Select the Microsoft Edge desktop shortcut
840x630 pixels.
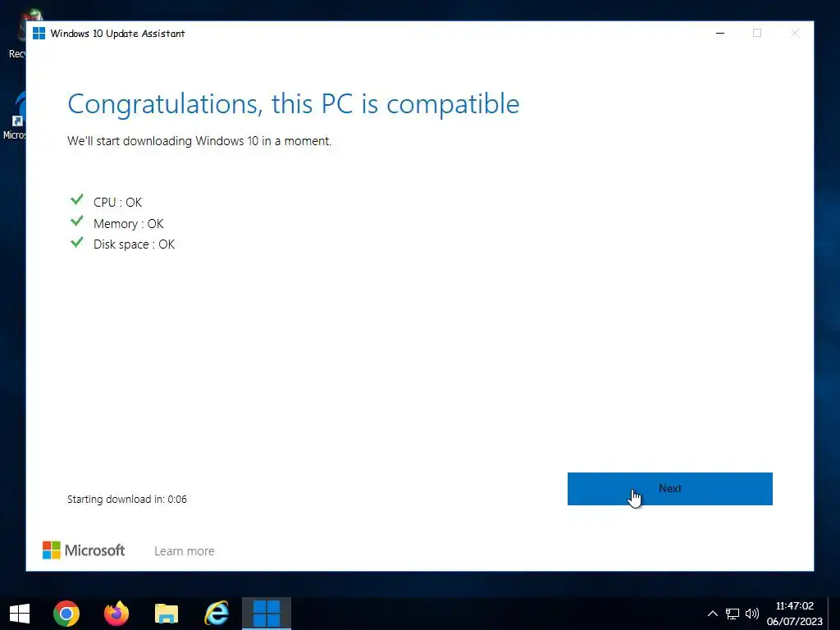click(14, 115)
